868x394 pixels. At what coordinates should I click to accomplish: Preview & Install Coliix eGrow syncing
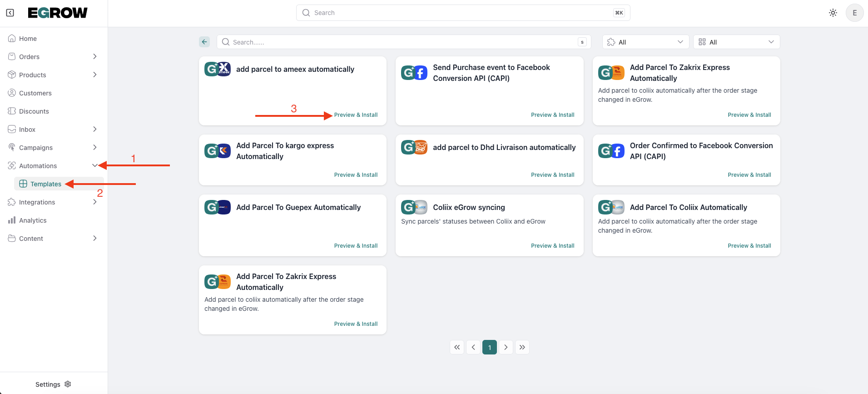[x=552, y=246]
